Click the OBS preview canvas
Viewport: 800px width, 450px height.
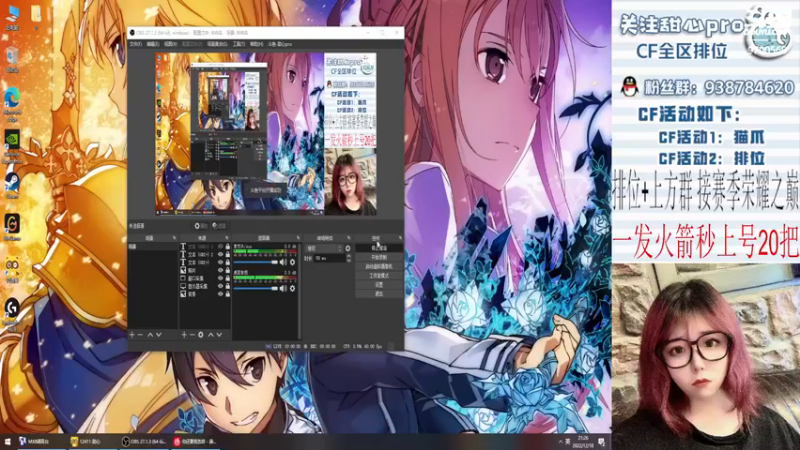tap(266, 134)
